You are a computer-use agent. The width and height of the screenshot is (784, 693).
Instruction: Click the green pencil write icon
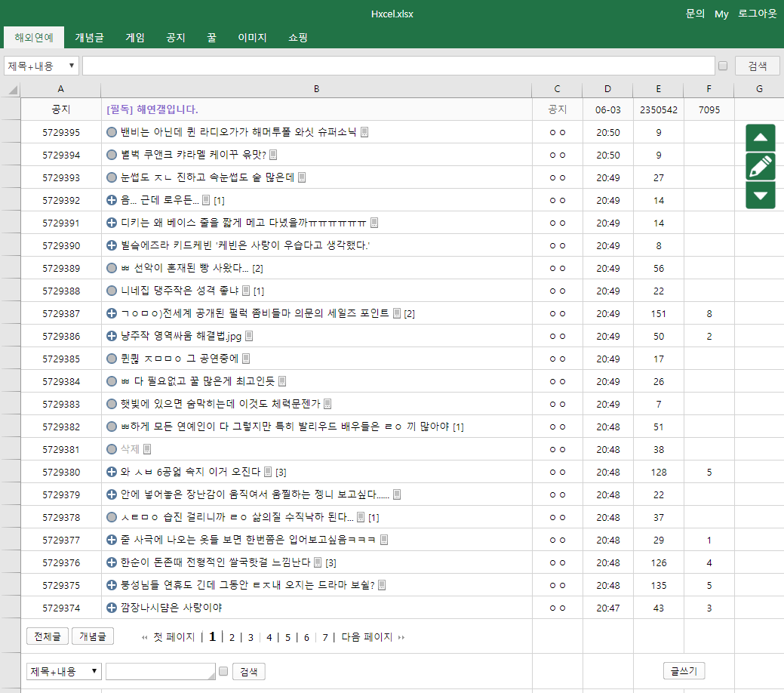pyautogui.click(x=760, y=166)
